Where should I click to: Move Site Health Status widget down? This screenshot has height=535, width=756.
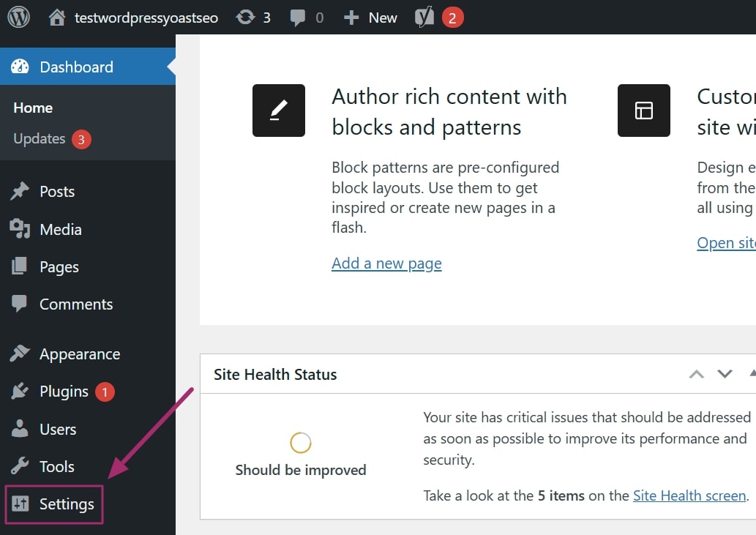(x=725, y=374)
